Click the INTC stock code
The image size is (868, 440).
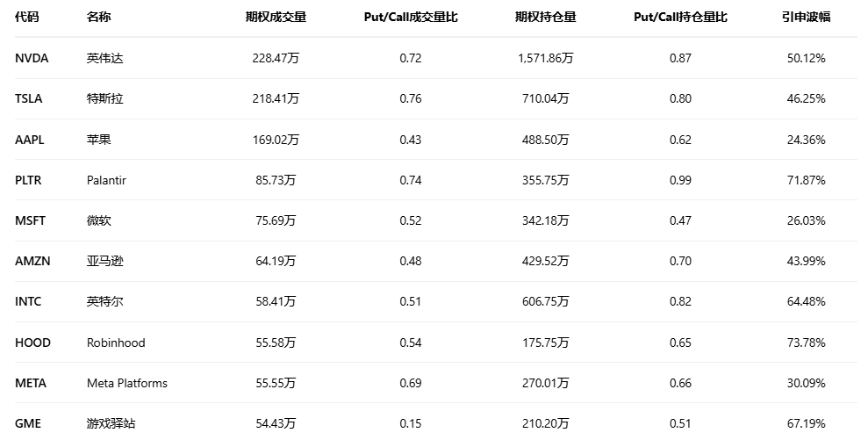pos(28,301)
